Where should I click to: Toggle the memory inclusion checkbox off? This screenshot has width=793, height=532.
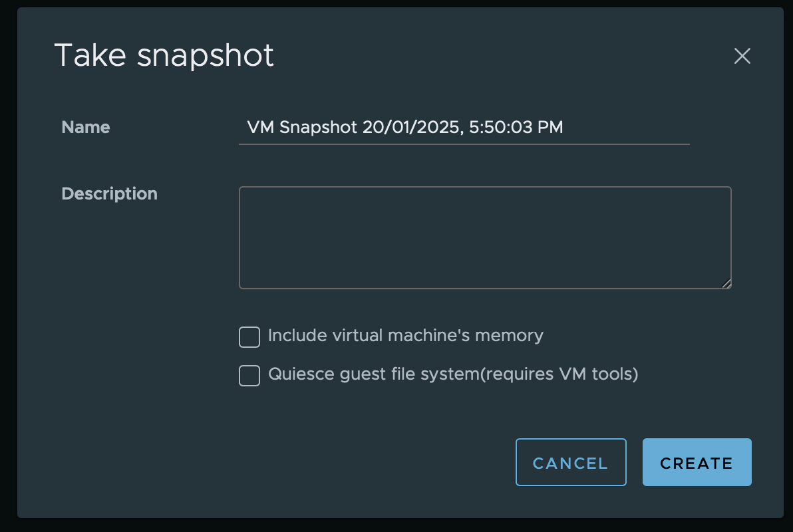[x=249, y=337]
